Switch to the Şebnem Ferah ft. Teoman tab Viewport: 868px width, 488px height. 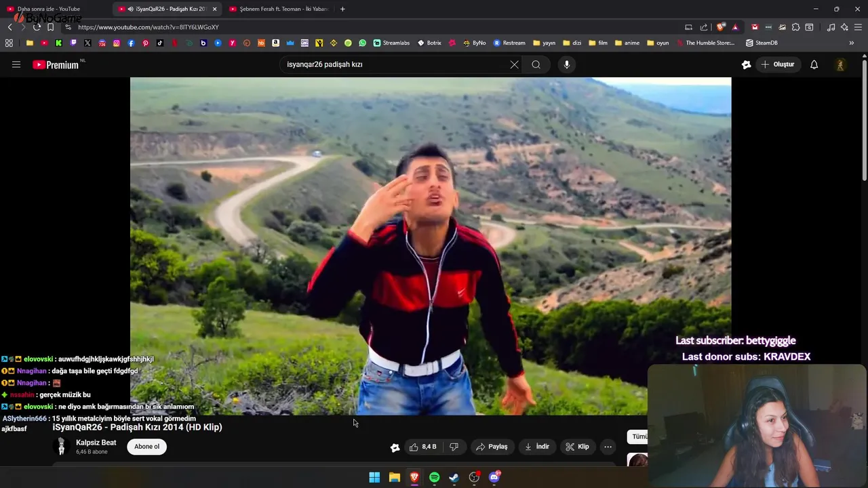coord(278,9)
